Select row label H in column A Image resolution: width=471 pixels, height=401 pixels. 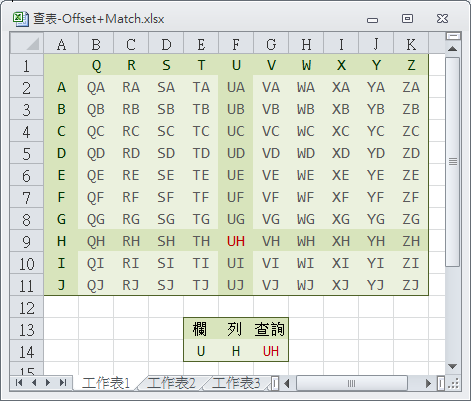pos(61,241)
